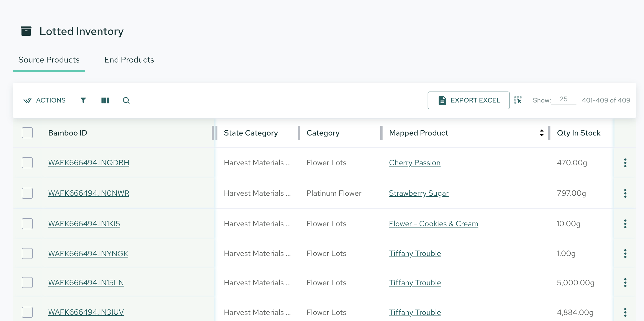Open Tiffany Trouble link in the 1.00g row
Screen dimensions: 644x321
click(x=415, y=253)
